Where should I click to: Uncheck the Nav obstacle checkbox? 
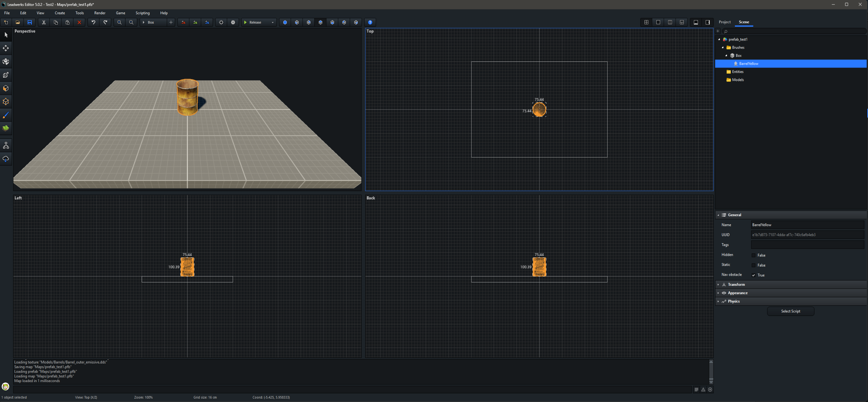(753, 275)
